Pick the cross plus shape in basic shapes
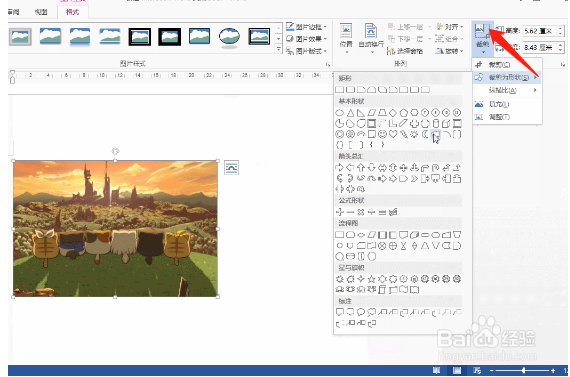The image size is (570, 377). point(414,124)
